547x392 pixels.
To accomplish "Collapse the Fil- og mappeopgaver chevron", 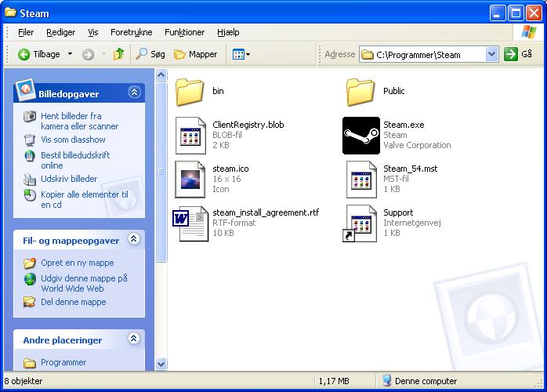I will point(133,239).
